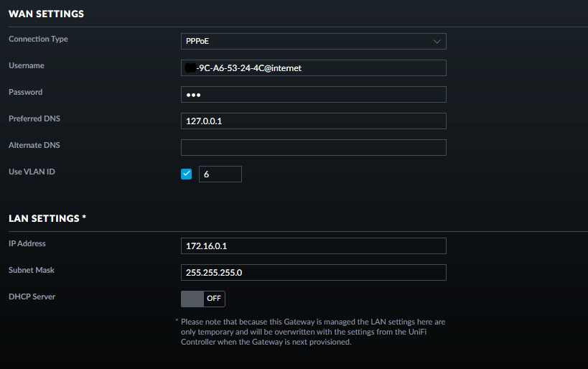The image size is (588, 369).
Task: Click the Preferred DNS label
Action: pyautogui.click(x=34, y=118)
